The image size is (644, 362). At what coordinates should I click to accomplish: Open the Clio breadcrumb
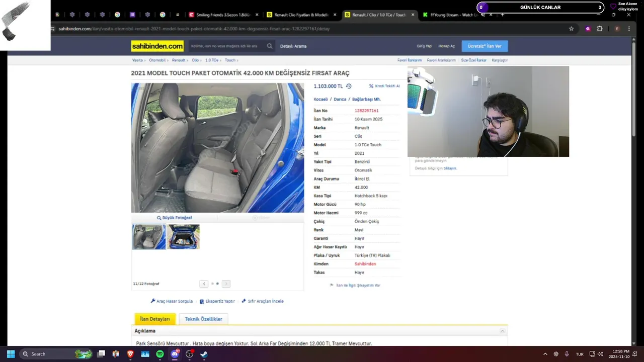point(195,60)
